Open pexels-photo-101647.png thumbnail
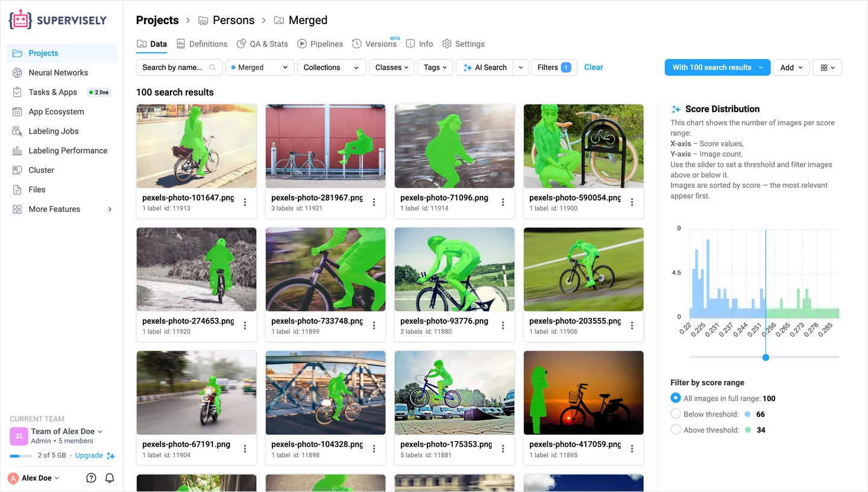This screenshot has height=492, width=868. [x=197, y=146]
